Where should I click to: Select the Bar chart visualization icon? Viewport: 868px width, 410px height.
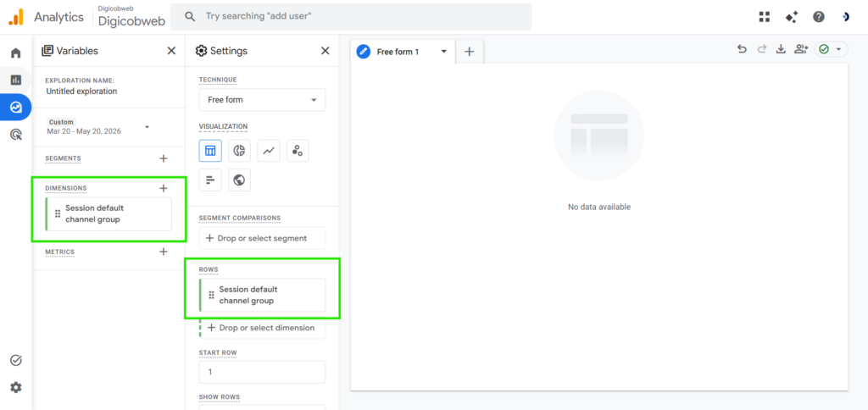[x=210, y=180]
